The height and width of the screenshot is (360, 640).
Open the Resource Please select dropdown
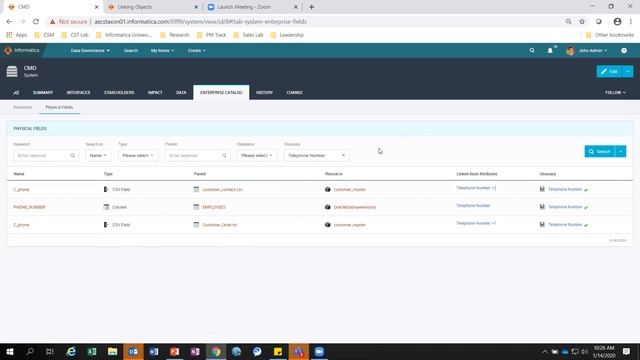[x=256, y=156]
